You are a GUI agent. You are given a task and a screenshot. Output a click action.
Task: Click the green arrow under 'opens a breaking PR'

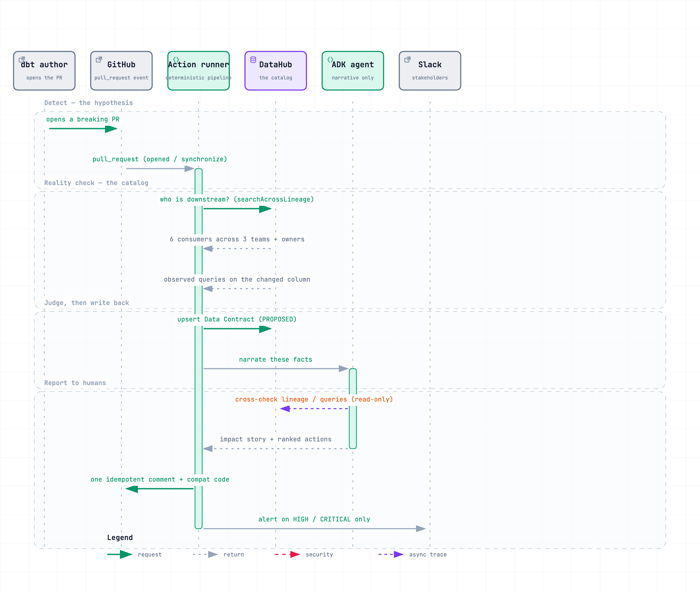coord(83,129)
